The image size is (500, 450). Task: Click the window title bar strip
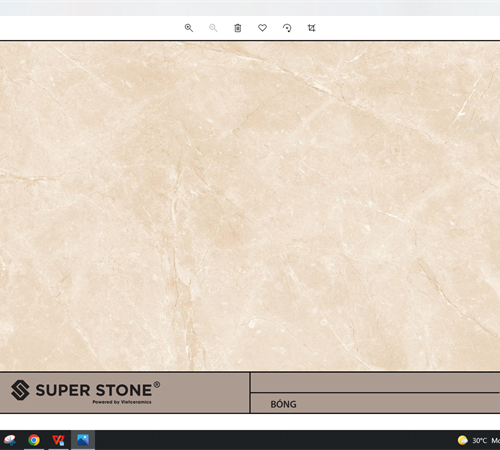[250, 8]
